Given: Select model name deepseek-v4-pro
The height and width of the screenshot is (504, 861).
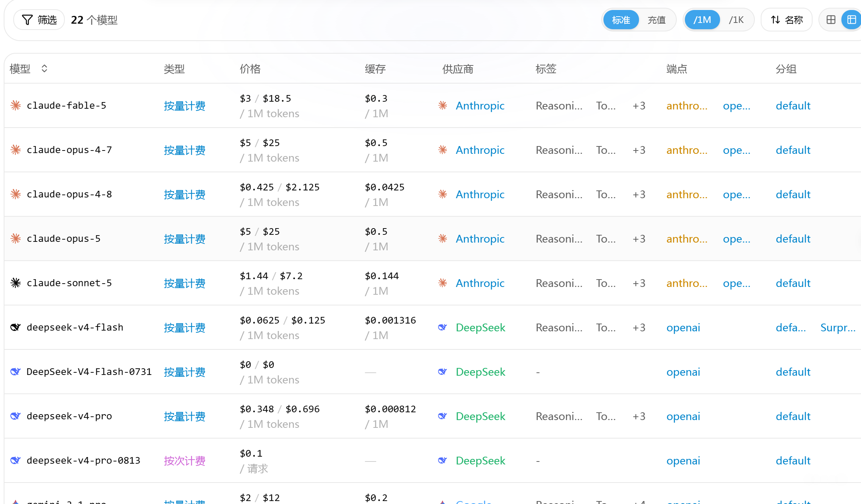Looking at the screenshot, I should [69, 416].
